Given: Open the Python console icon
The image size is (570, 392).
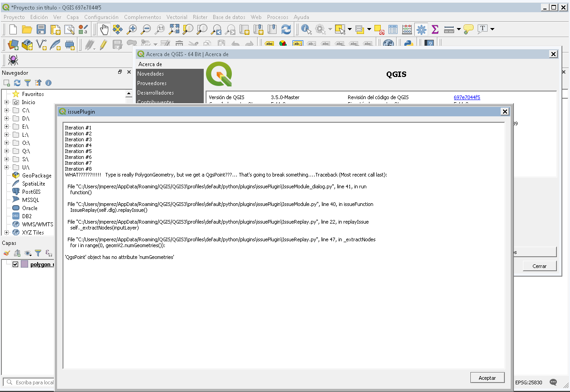Looking at the screenshot, I should tap(409, 44).
